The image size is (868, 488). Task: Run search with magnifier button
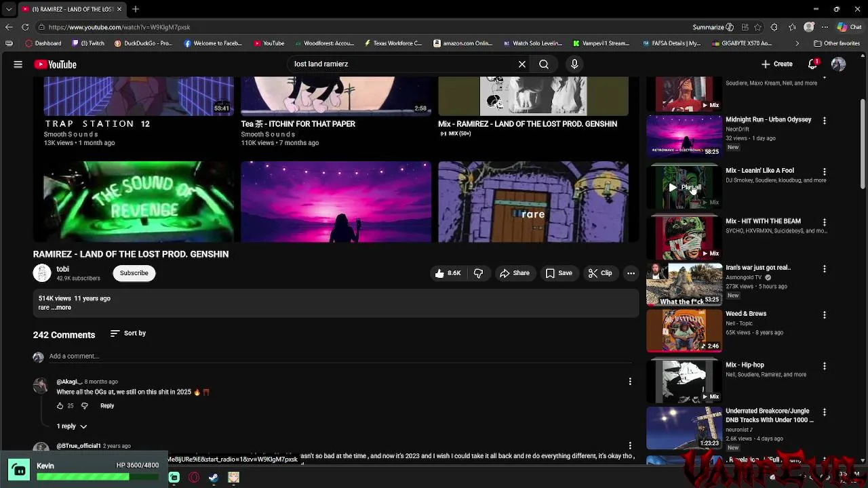pos(544,64)
